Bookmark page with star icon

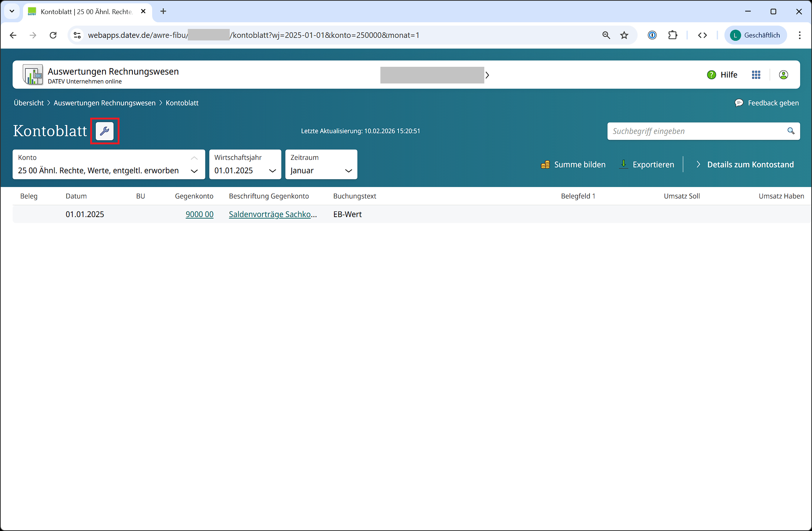pyautogui.click(x=624, y=35)
